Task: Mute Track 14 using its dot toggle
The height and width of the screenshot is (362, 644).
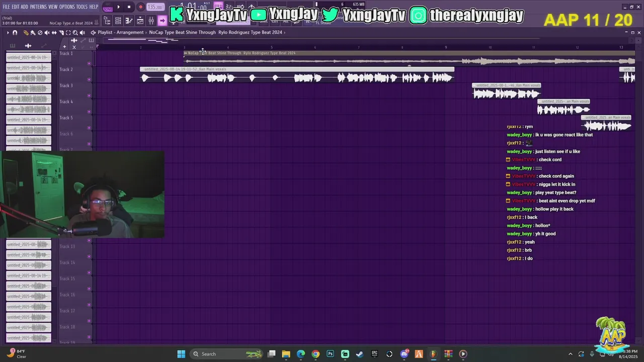Action: click(x=89, y=273)
